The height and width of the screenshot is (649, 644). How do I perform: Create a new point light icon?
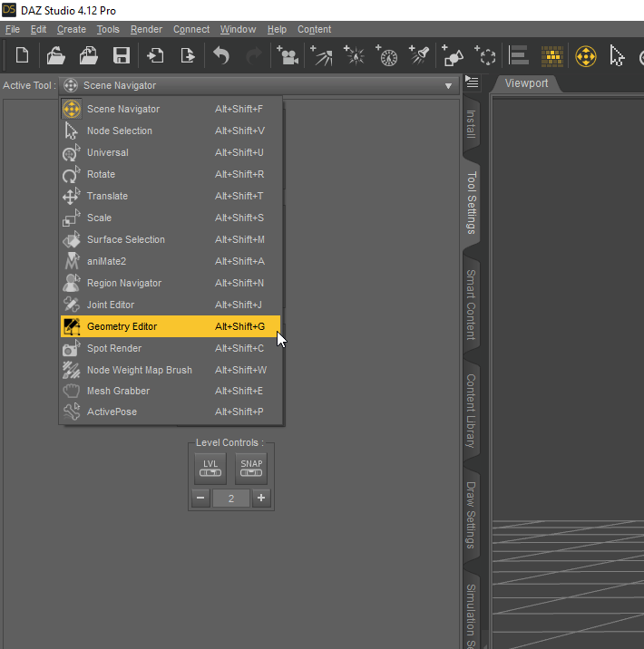click(x=354, y=55)
